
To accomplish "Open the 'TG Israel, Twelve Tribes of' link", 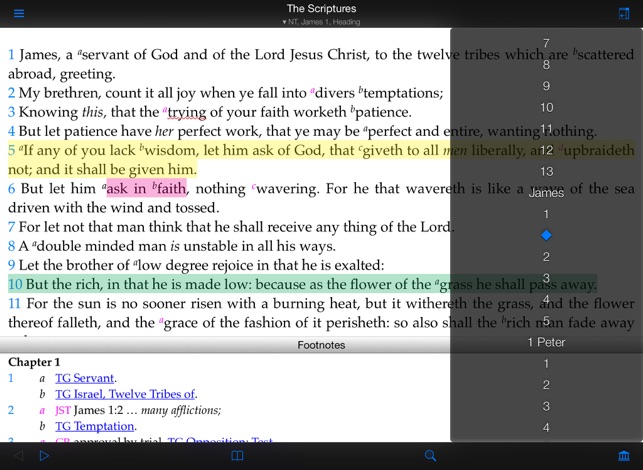I will [125, 394].
